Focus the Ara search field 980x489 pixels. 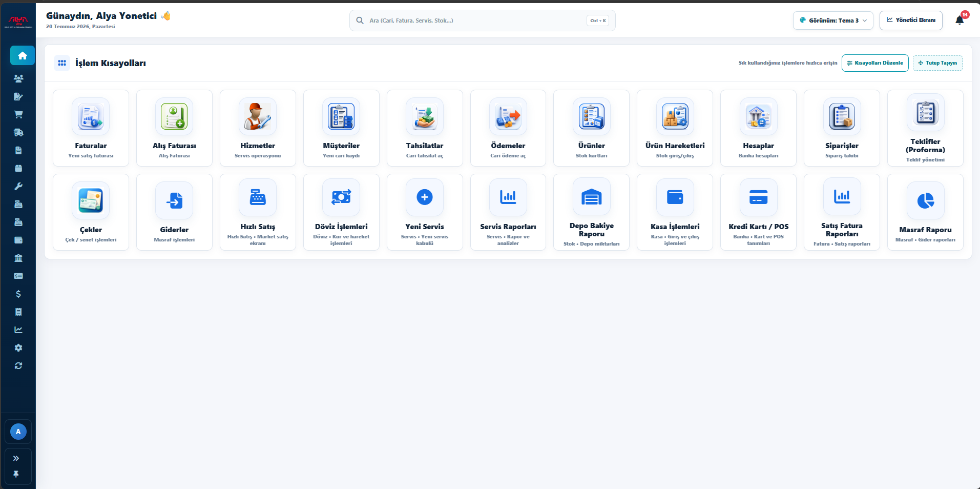click(x=482, y=21)
